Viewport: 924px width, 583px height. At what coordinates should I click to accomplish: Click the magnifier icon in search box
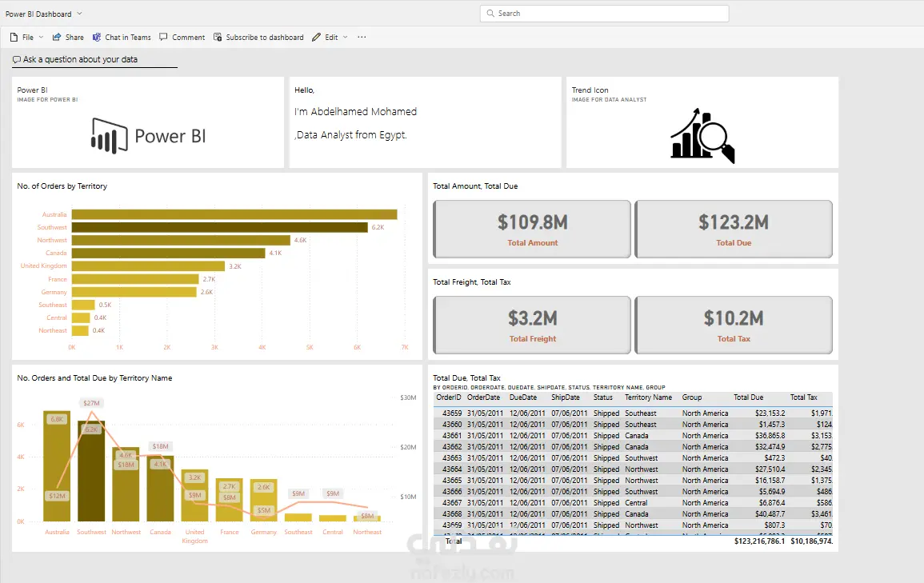coord(490,14)
